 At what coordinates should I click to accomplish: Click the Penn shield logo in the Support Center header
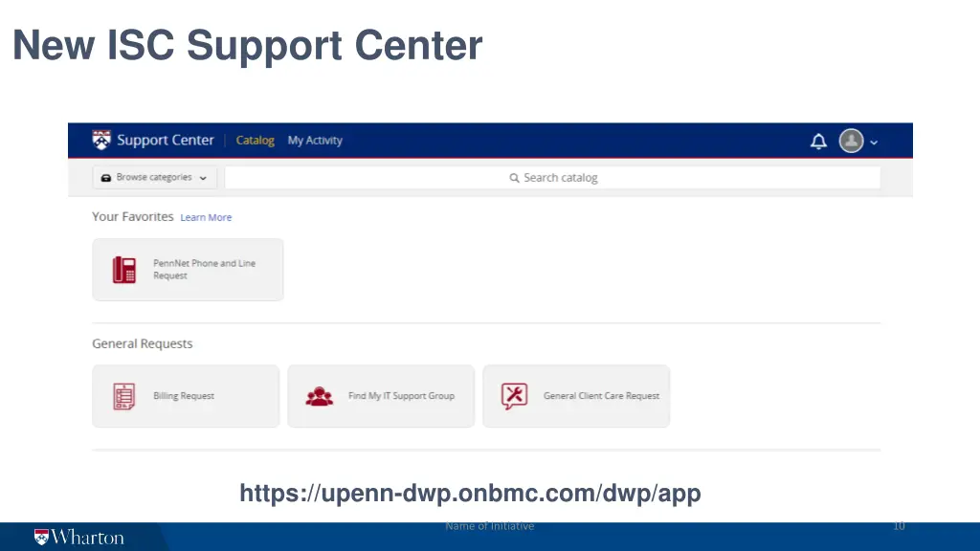[101, 140]
